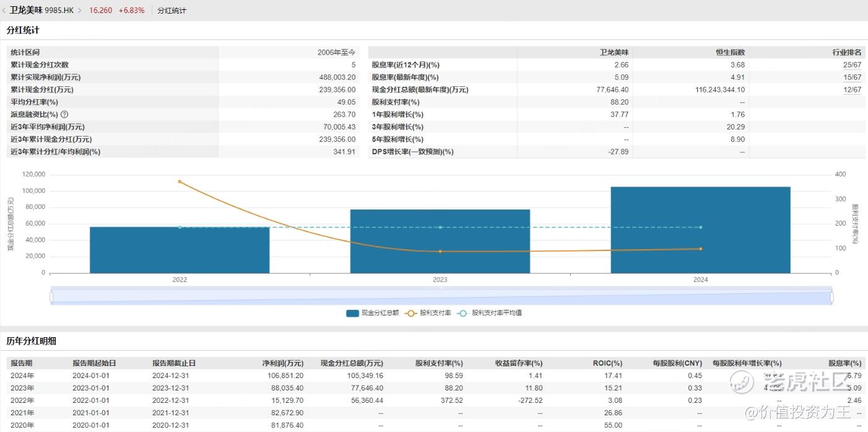Viewport: 868px width, 432px height.
Task: Toggle 股利支付率平均值 line in chart legend
Action: click(489, 313)
